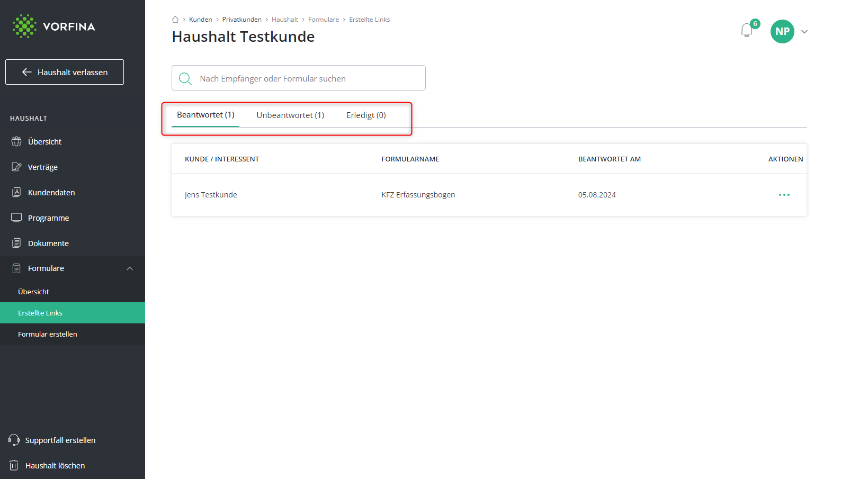Viewport: 868px width, 479px height.
Task: Open actions menu for Jens Testkunde row
Action: click(x=784, y=195)
